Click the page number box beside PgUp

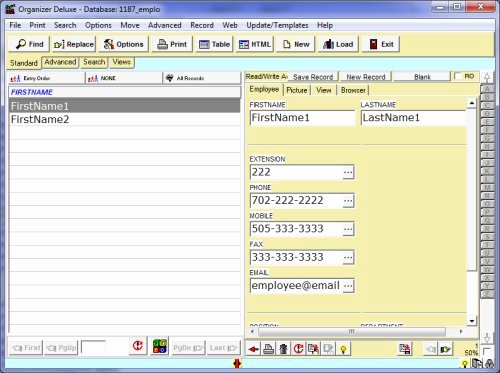point(93,348)
